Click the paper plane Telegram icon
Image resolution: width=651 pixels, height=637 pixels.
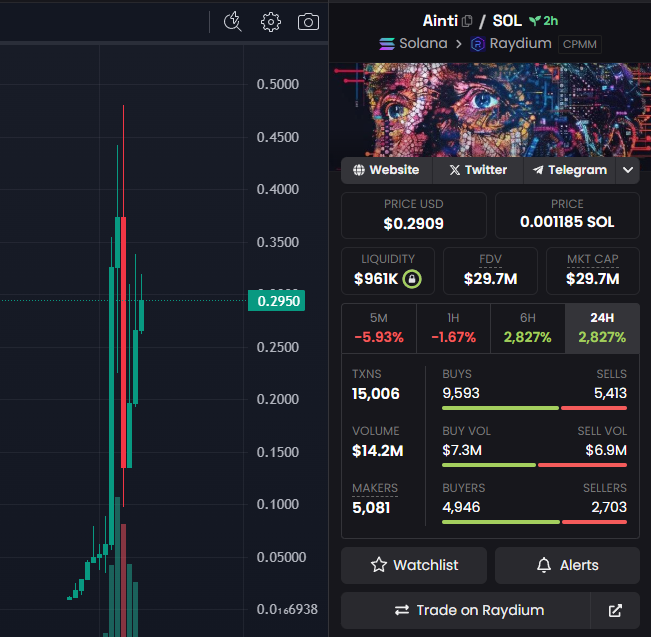pos(538,170)
